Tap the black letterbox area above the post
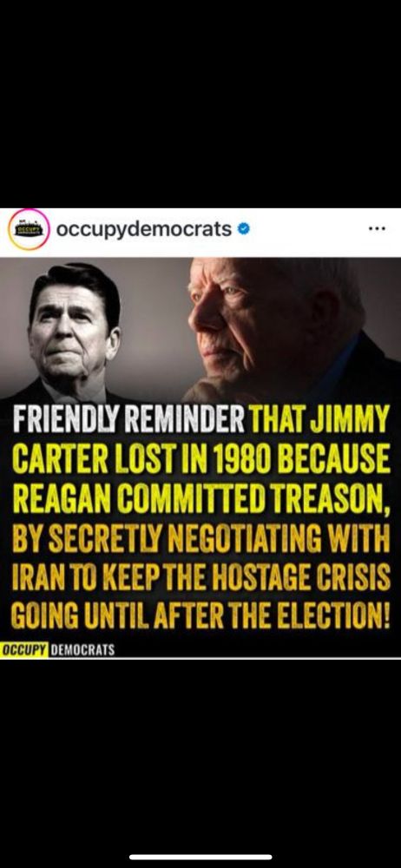Screen dimensions: 401x868 [200, 103]
